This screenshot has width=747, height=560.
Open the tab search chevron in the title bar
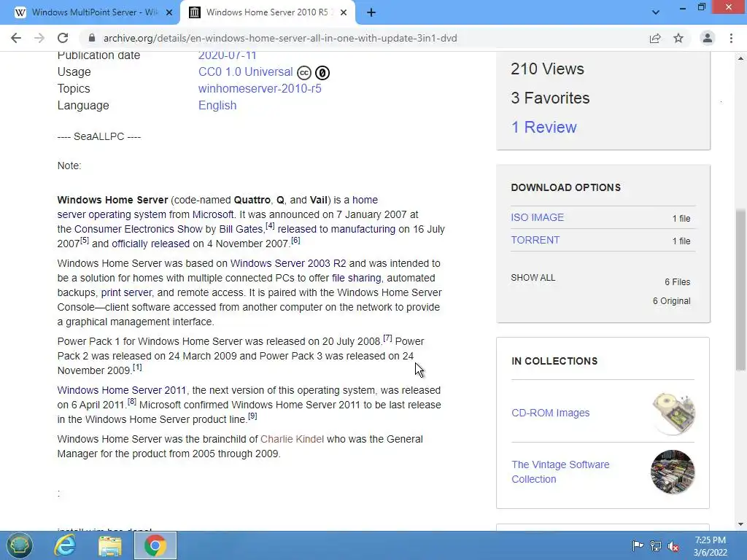[656, 13]
